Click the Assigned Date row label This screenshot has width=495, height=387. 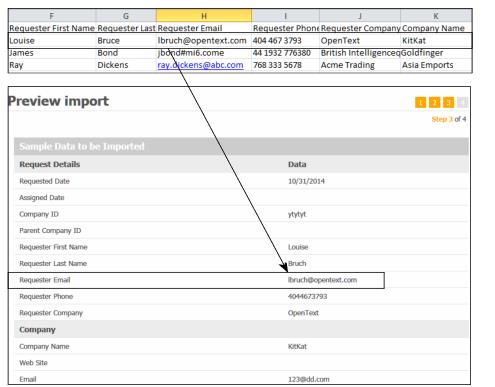(x=42, y=198)
